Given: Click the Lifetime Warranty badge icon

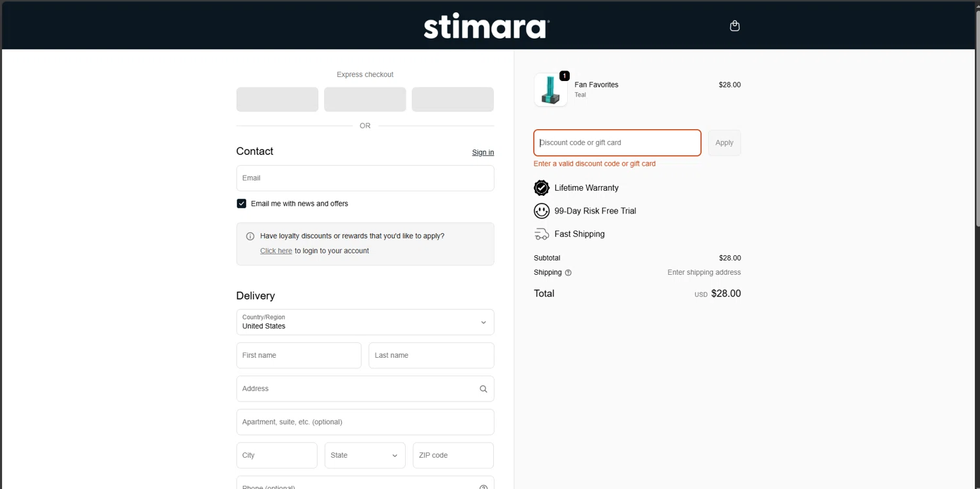Looking at the screenshot, I should pyautogui.click(x=542, y=188).
